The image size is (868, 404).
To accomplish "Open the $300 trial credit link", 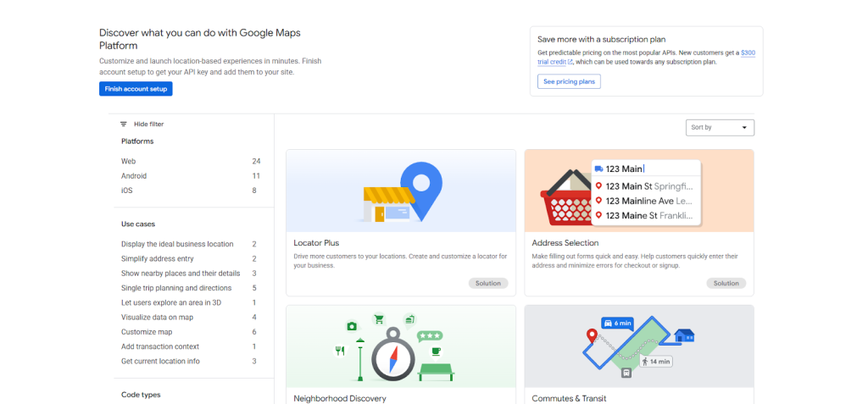I will (747, 53).
